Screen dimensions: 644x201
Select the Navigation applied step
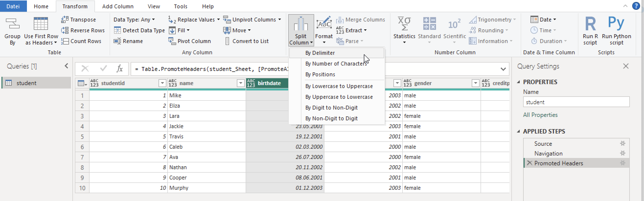point(576,153)
